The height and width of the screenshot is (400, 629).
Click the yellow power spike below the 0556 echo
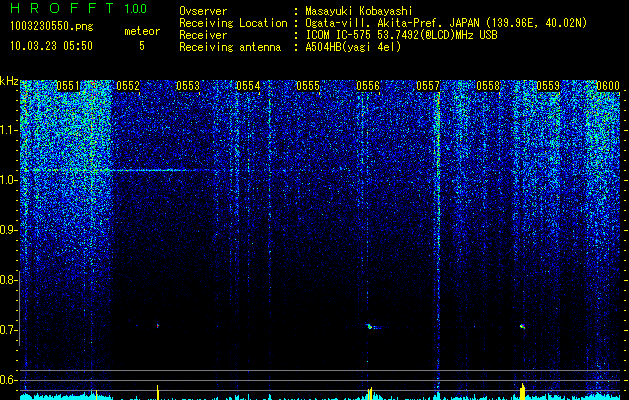point(370,394)
